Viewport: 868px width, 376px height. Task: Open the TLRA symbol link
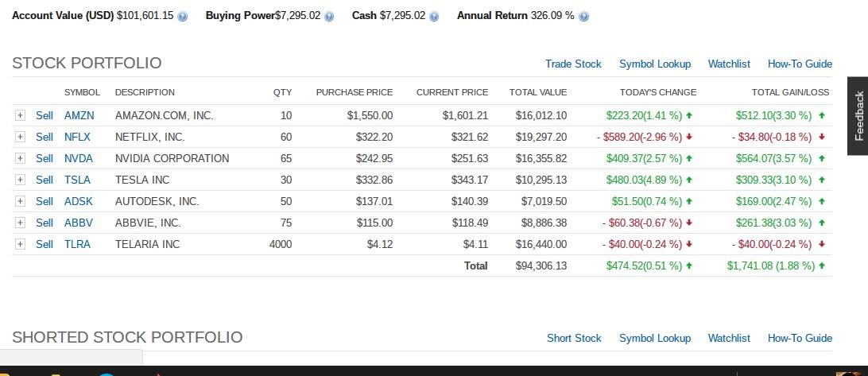(x=77, y=244)
